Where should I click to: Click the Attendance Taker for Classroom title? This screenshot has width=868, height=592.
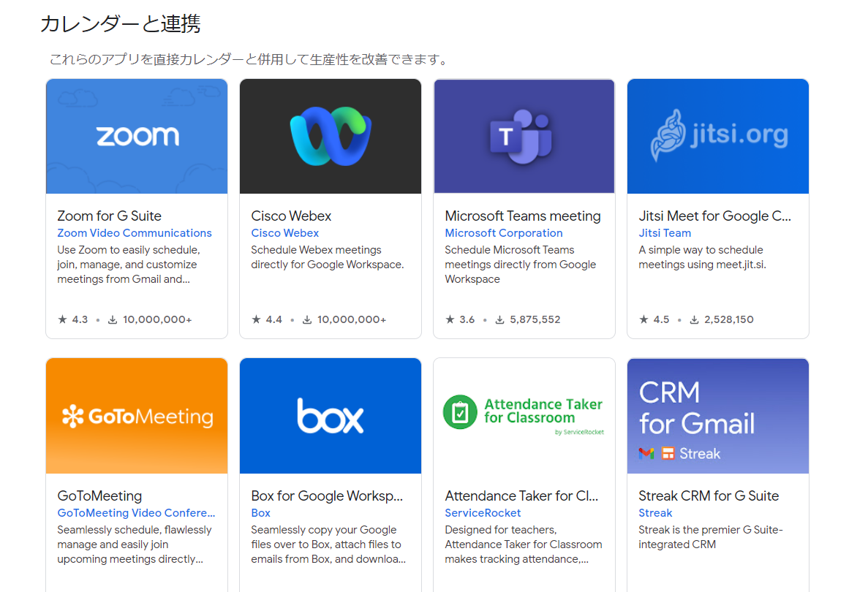click(x=521, y=496)
